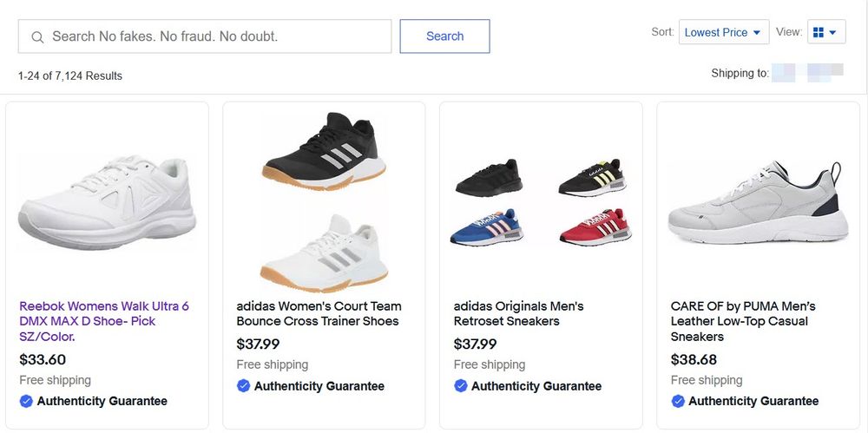Open adidas Originals Men's Retroset Sneakers link
Screen dimensions: 868x433
[x=518, y=313]
